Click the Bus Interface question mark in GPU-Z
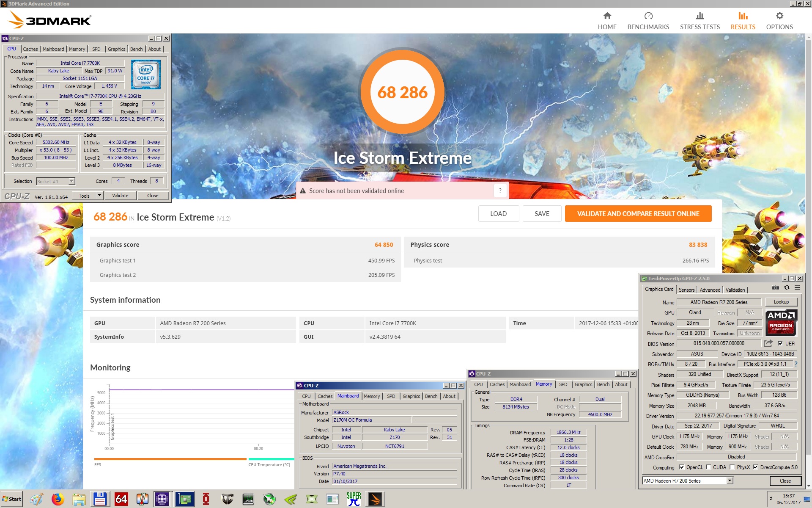Image resolution: width=812 pixels, height=508 pixels. pos(796,364)
